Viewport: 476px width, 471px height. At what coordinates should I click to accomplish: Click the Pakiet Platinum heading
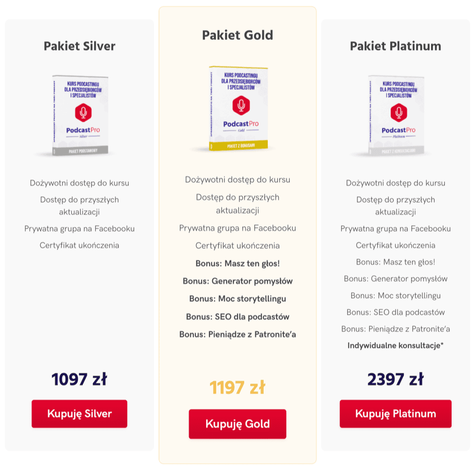395,46
